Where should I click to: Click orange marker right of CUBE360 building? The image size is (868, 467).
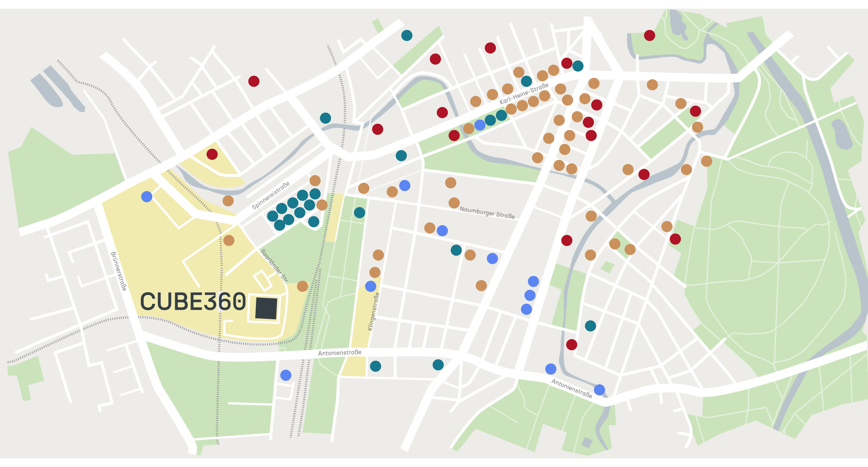303,286
